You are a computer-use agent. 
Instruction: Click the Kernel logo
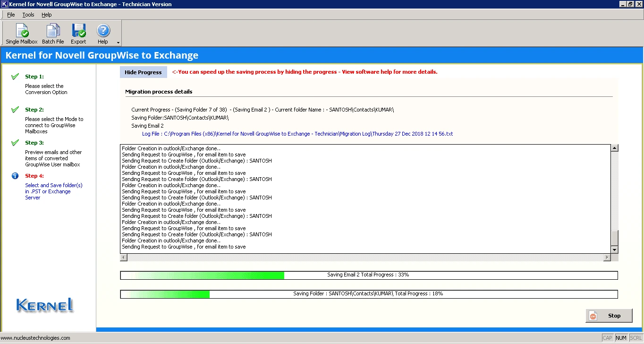click(45, 305)
